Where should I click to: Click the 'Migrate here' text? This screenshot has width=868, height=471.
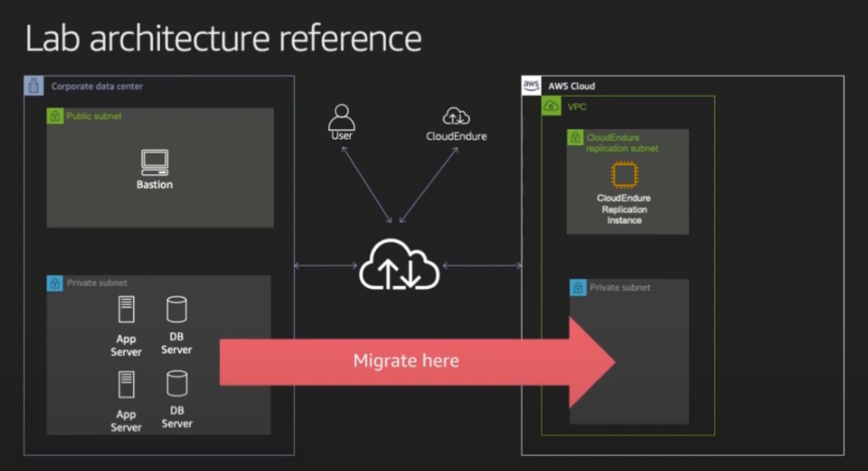coord(406,361)
